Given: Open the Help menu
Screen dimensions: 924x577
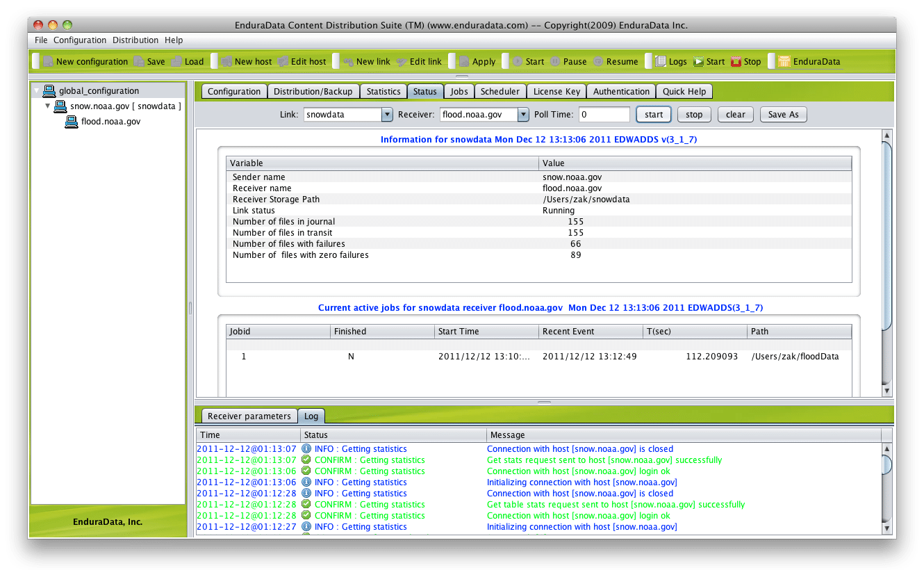Looking at the screenshot, I should [x=174, y=40].
